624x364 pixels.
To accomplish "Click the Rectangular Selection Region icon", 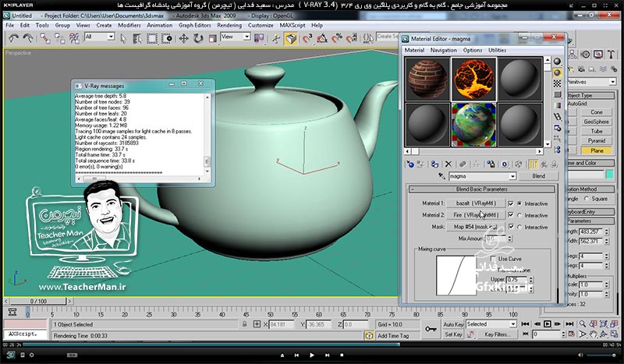I will (152, 38).
